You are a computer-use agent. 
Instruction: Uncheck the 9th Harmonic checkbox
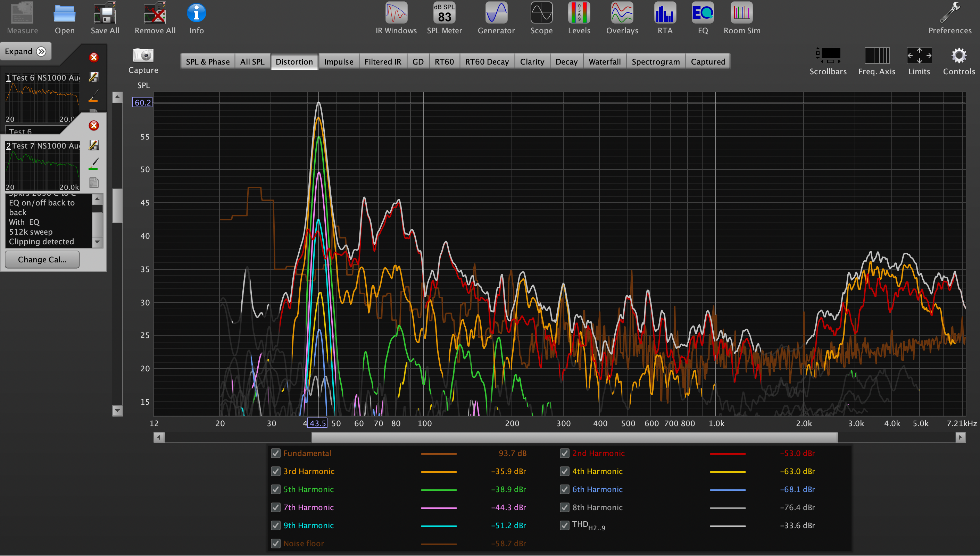275,525
